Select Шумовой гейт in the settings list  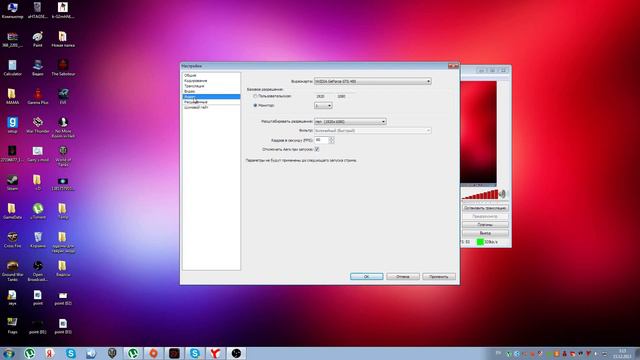pos(211,107)
